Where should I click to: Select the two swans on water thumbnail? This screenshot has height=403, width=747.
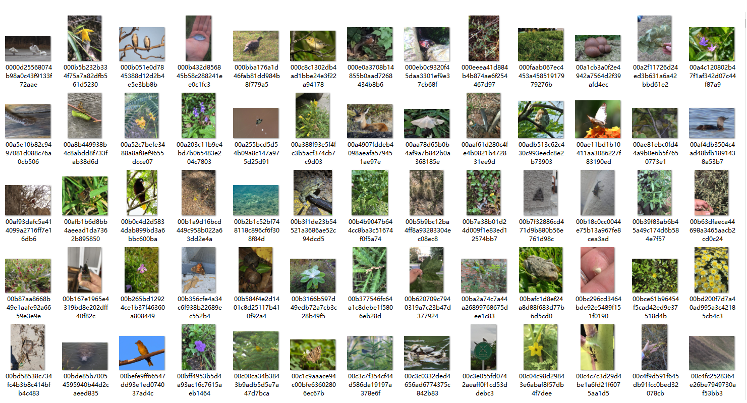28,48
